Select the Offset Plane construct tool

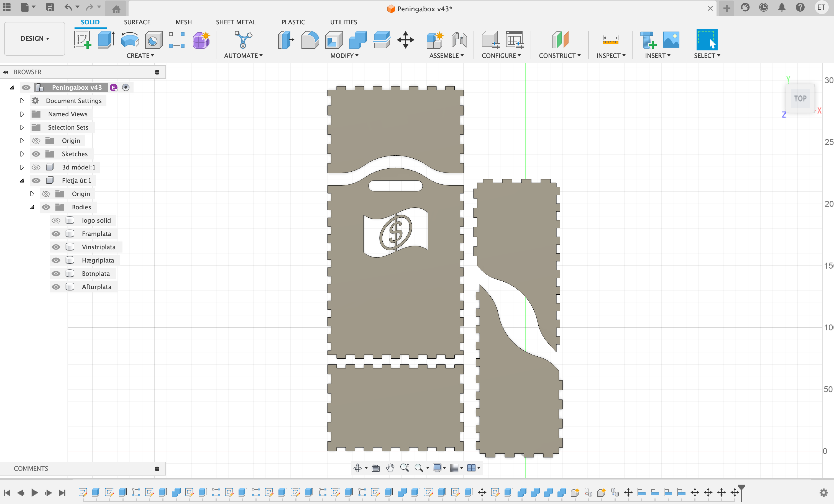pyautogui.click(x=560, y=40)
